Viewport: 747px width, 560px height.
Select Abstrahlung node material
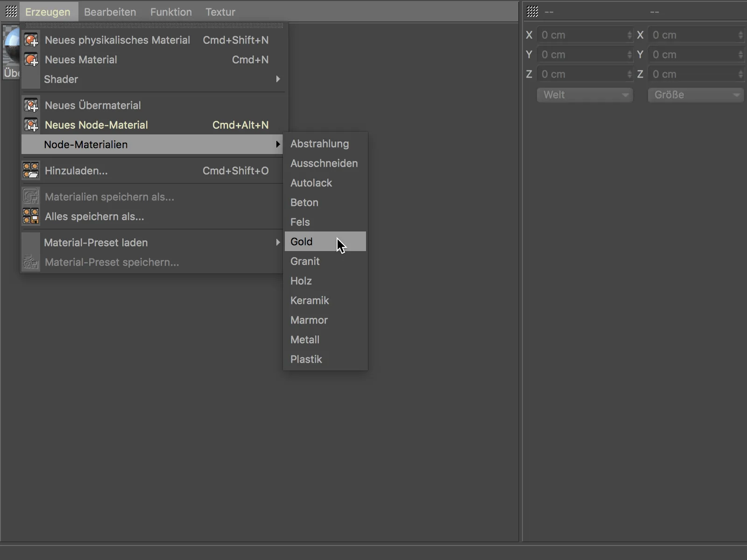(325, 144)
